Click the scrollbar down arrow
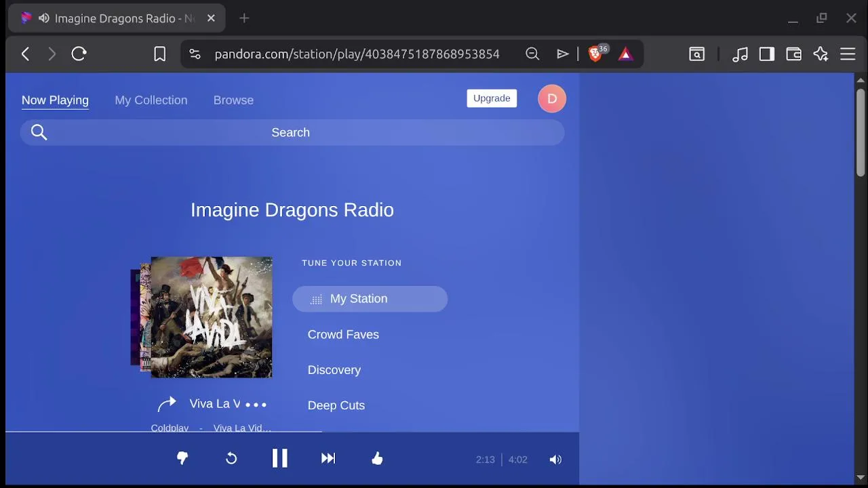868x488 pixels. (x=860, y=478)
